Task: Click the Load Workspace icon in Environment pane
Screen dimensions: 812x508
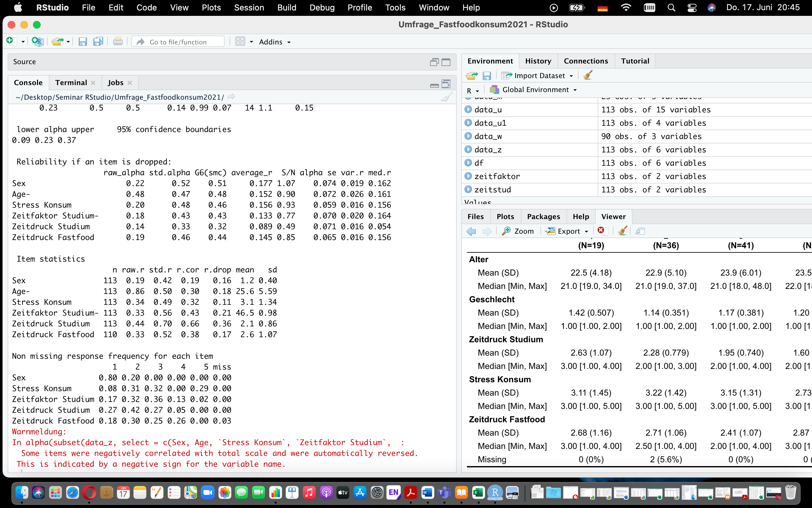Action: (x=472, y=76)
